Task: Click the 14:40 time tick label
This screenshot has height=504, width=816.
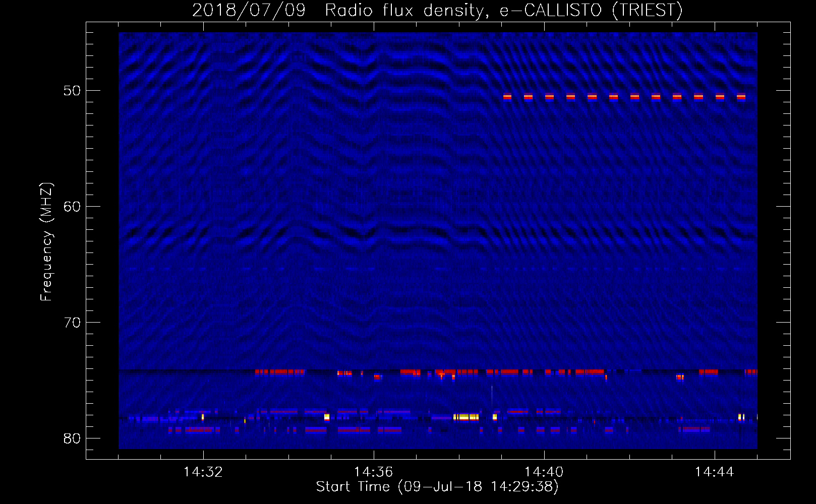Action: [544, 472]
